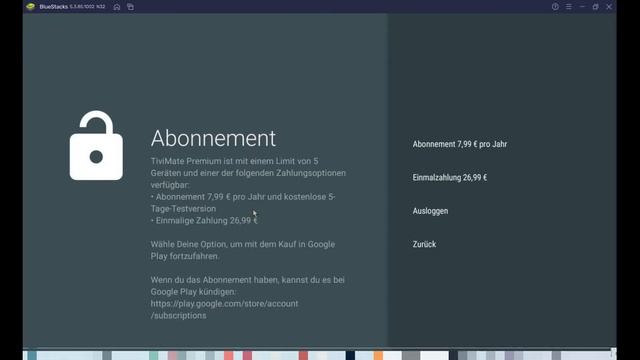Click the BlueStacks title text
This screenshot has height=360, width=640.
(x=53, y=7)
